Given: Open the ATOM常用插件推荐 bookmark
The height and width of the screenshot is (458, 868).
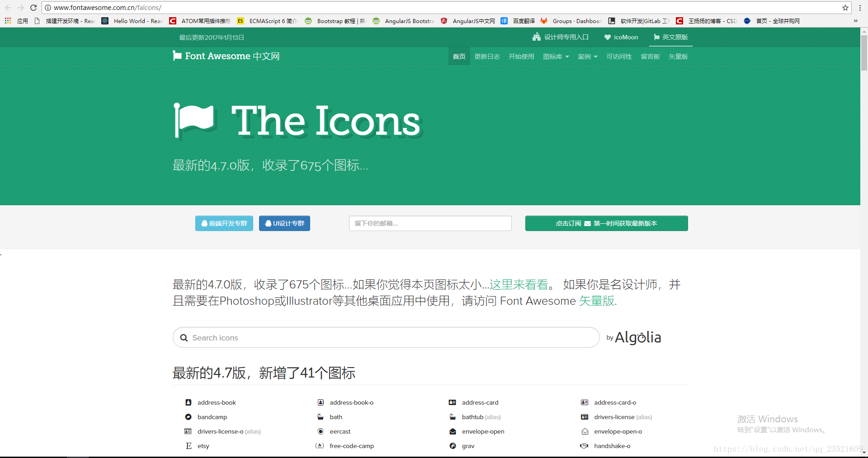Looking at the screenshot, I should tap(200, 21).
